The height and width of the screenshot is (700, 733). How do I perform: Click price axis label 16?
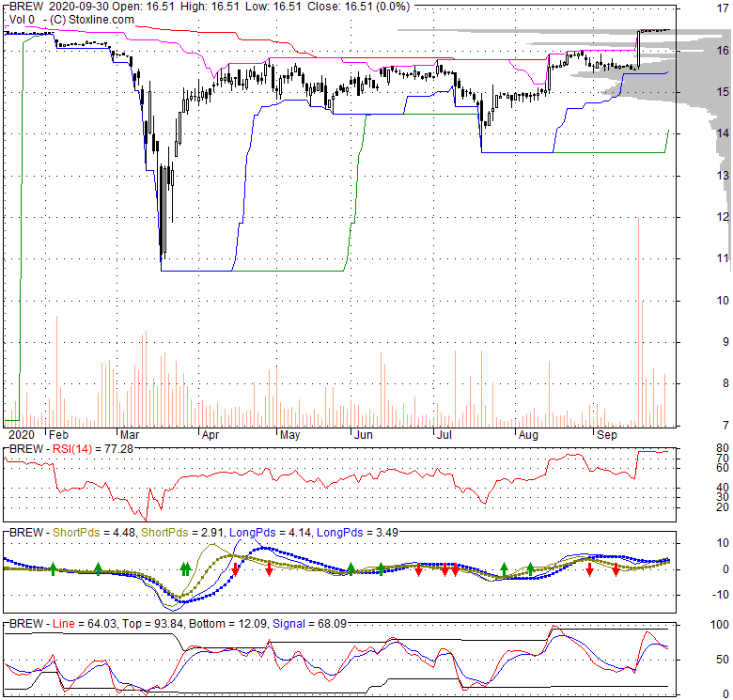(x=723, y=50)
